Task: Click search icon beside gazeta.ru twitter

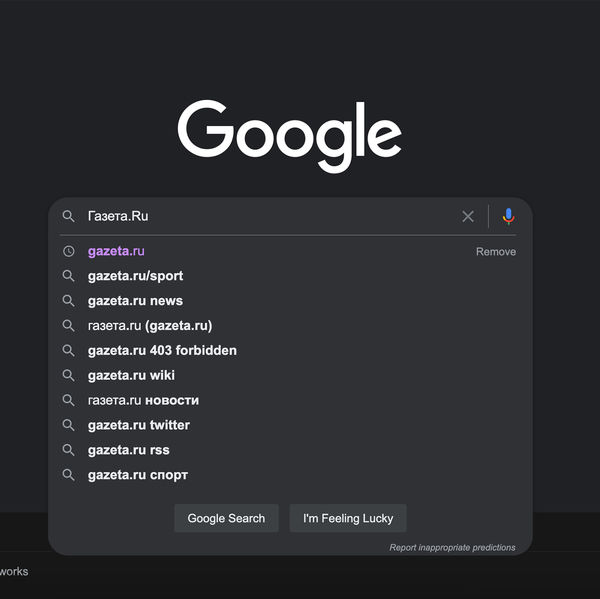Action: (68, 425)
